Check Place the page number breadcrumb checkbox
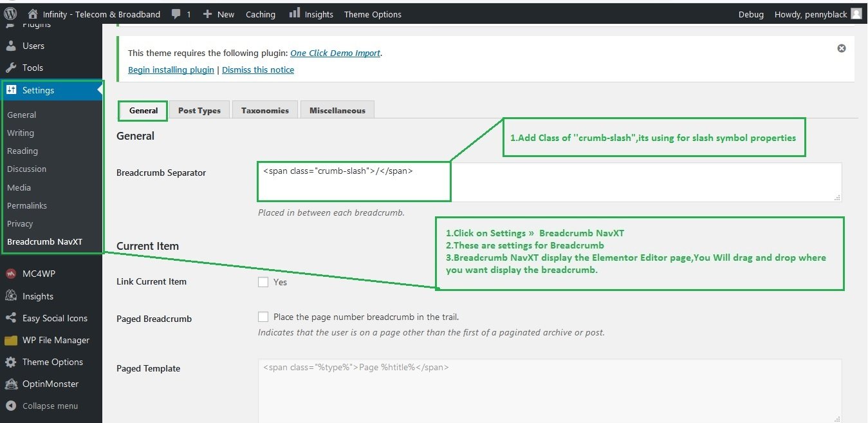Screen dimensions: 868x423 point(263,317)
